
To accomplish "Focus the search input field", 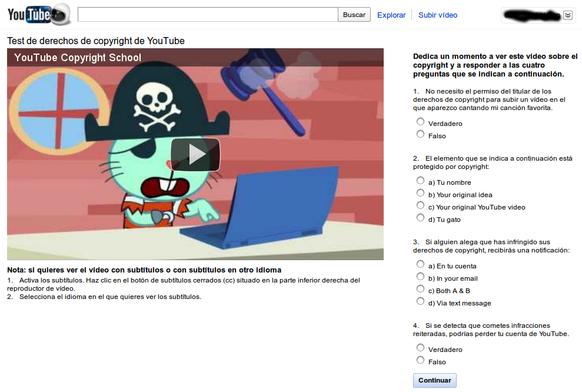I will (208, 15).
